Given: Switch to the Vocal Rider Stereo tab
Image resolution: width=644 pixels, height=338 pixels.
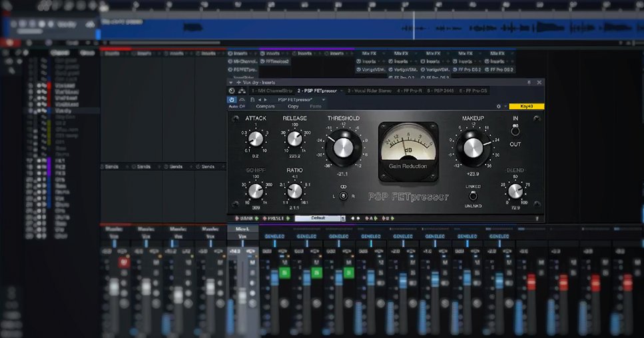Looking at the screenshot, I should tap(370, 91).
